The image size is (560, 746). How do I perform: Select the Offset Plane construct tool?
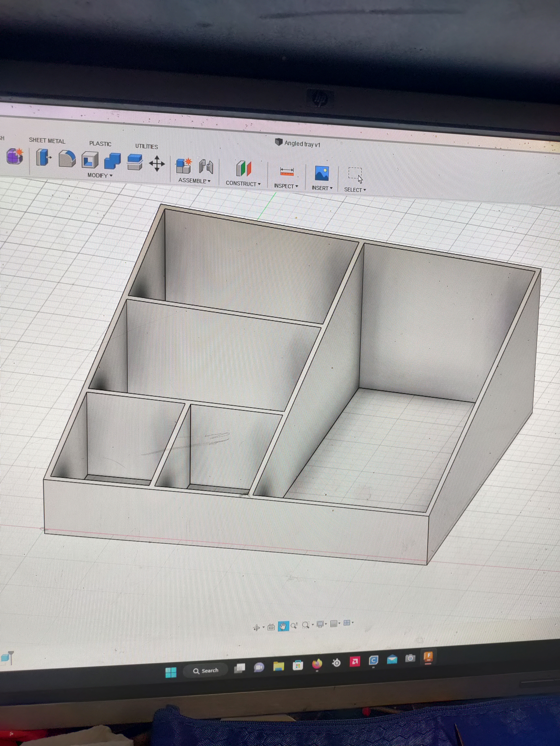click(243, 168)
